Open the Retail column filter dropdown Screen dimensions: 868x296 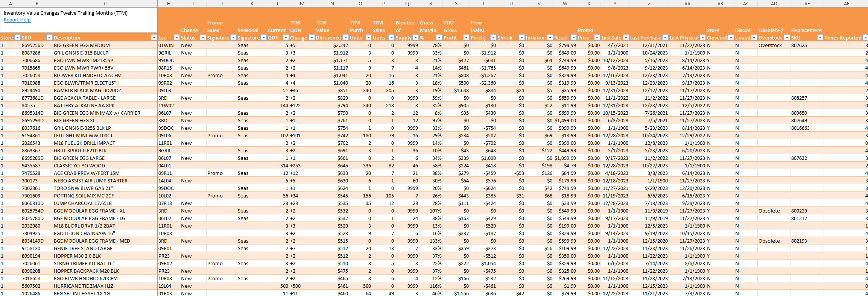573,38
